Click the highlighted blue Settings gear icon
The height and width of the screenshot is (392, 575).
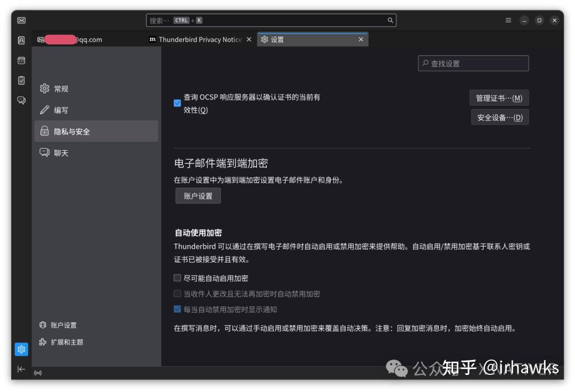[x=21, y=349]
